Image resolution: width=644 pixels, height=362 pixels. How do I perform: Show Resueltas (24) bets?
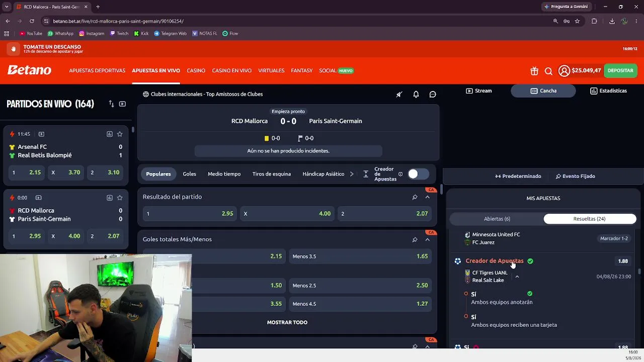point(590,219)
